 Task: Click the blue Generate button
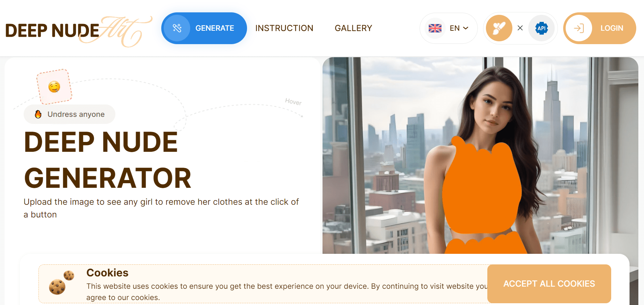click(x=204, y=28)
